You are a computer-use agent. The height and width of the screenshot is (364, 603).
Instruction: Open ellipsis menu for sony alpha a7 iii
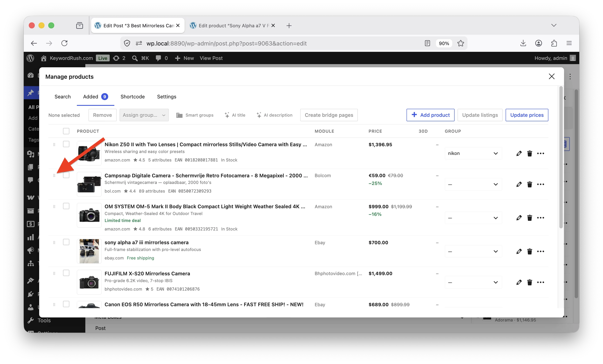coord(541,251)
